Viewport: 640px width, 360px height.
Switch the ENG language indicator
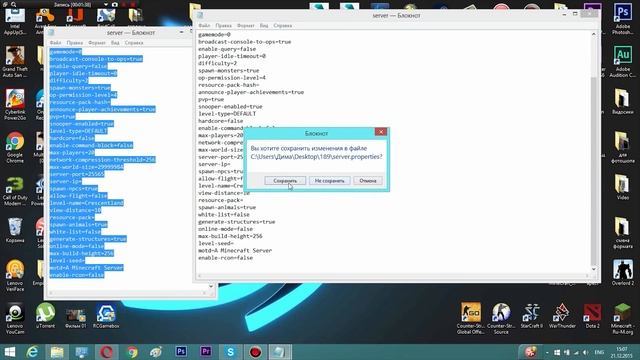tap(599, 352)
